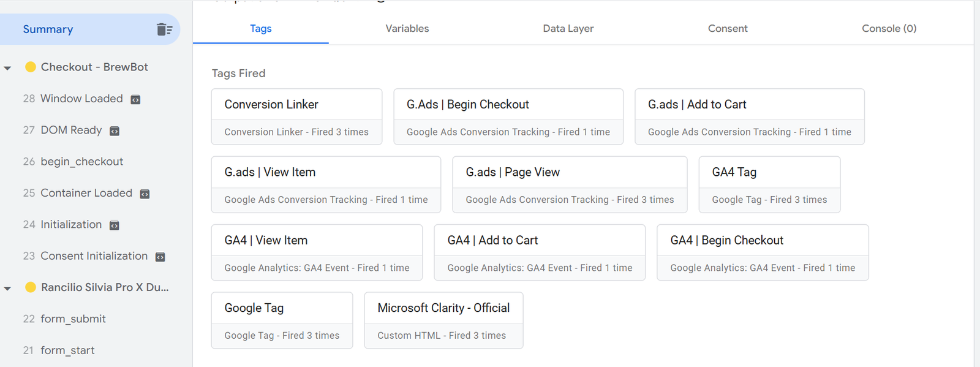Click the API icon next to Initialization
This screenshot has height=367, width=980.
[115, 225]
